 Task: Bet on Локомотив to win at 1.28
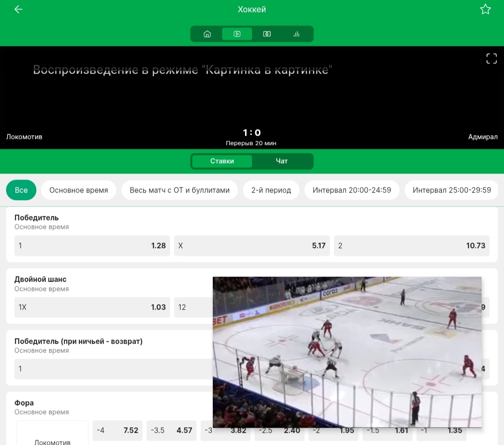tap(92, 245)
